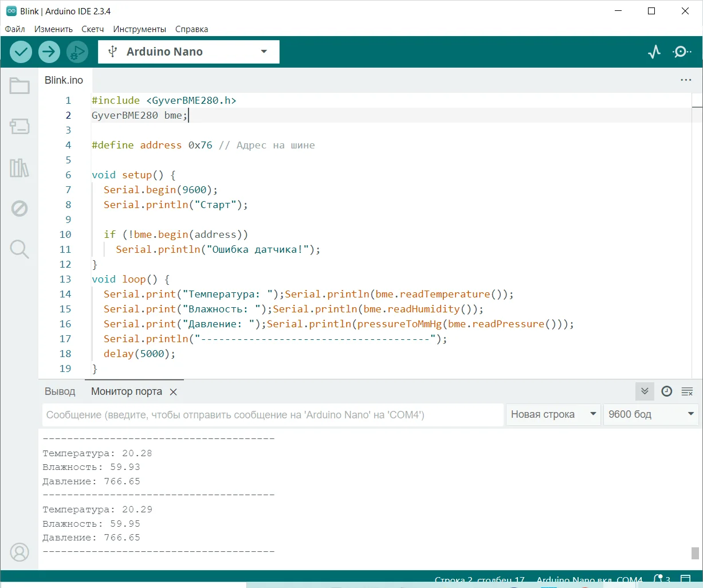Image resolution: width=703 pixels, height=588 pixels.
Task: Clear the serial monitor output
Action: click(x=687, y=391)
